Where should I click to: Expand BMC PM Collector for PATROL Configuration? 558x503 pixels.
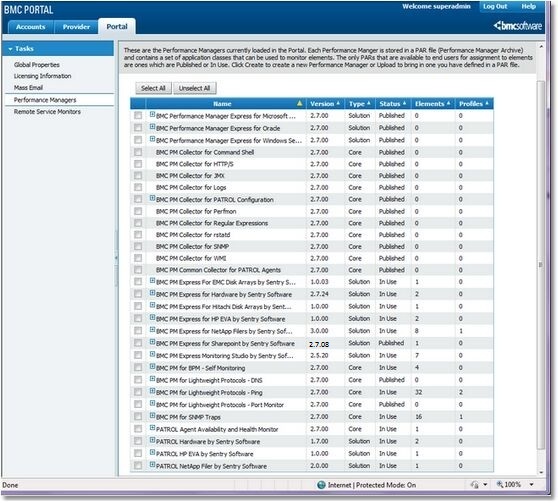[x=152, y=198]
